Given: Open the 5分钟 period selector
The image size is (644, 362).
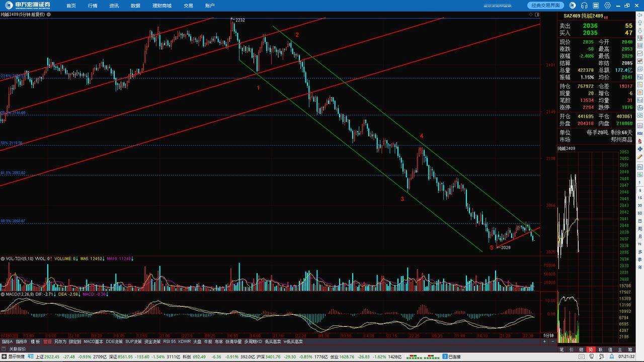Looking at the screenshot, I should 548,335.
